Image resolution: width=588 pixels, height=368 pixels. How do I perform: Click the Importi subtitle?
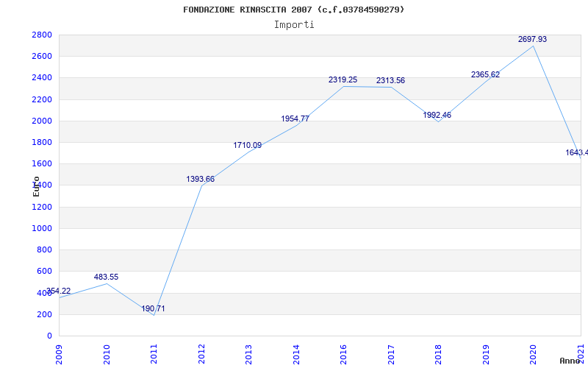tap(294, 25)
